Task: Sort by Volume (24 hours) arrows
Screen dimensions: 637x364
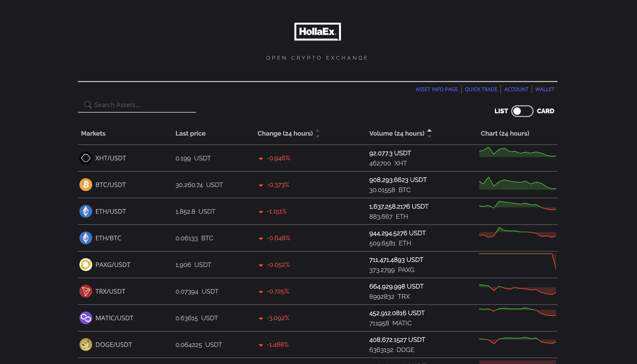Action: [x=429, y=133]
